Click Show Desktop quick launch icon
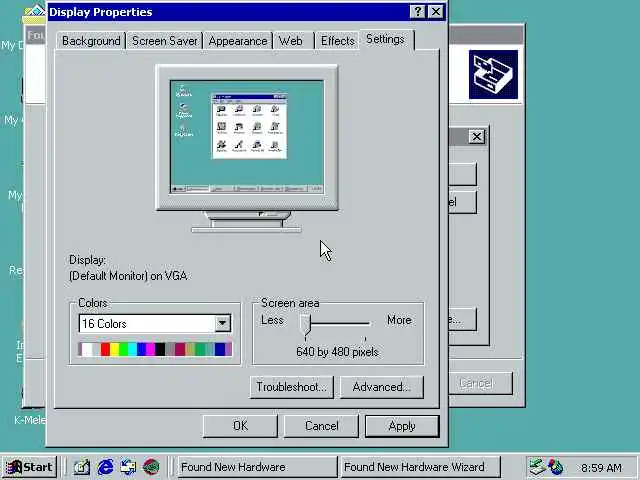 tap(82, 467)
